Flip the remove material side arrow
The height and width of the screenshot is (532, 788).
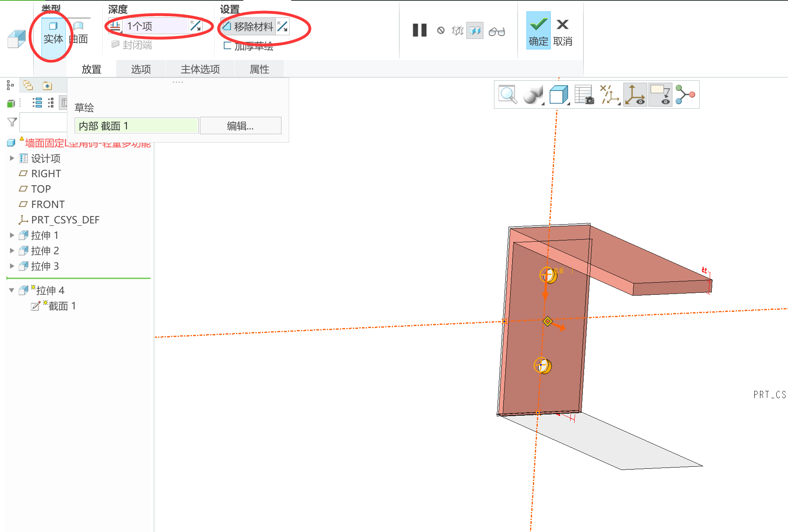[x=283, y=27]
